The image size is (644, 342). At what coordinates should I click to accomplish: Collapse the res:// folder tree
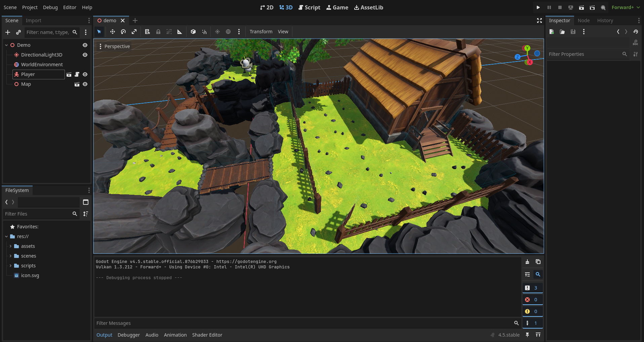6,236
